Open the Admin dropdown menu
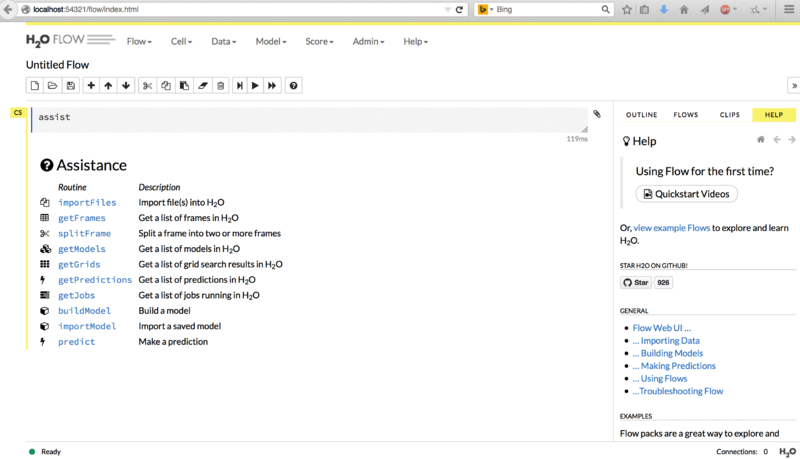The image size is (800, 459). coord(368,41)
